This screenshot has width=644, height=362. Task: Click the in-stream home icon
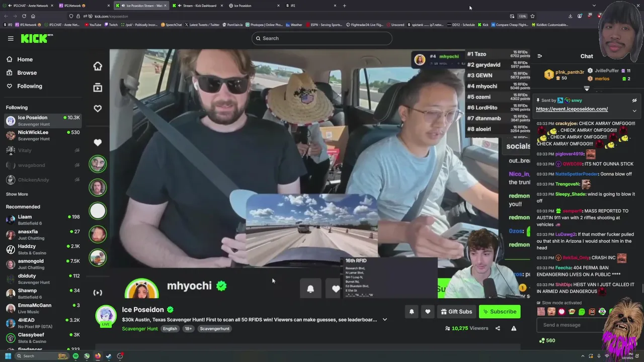tap(98, 66)
